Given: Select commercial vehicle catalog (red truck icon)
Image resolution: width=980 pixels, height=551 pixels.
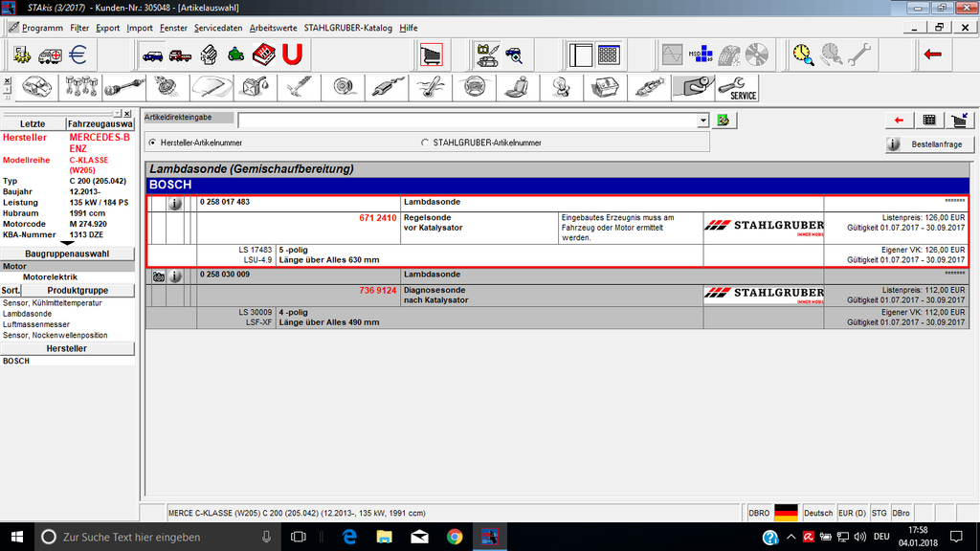Looking at the screenshot, I should (180, 55).
